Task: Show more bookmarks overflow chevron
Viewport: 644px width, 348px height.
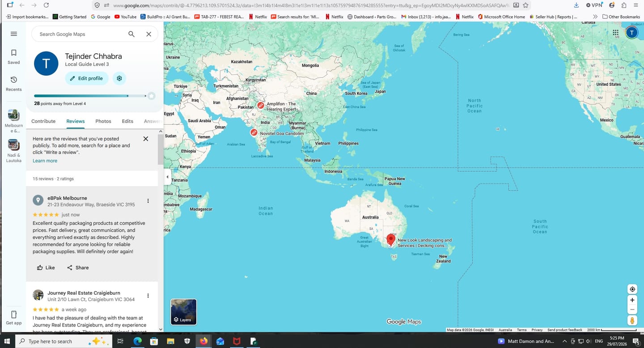Action: point(595,17)
